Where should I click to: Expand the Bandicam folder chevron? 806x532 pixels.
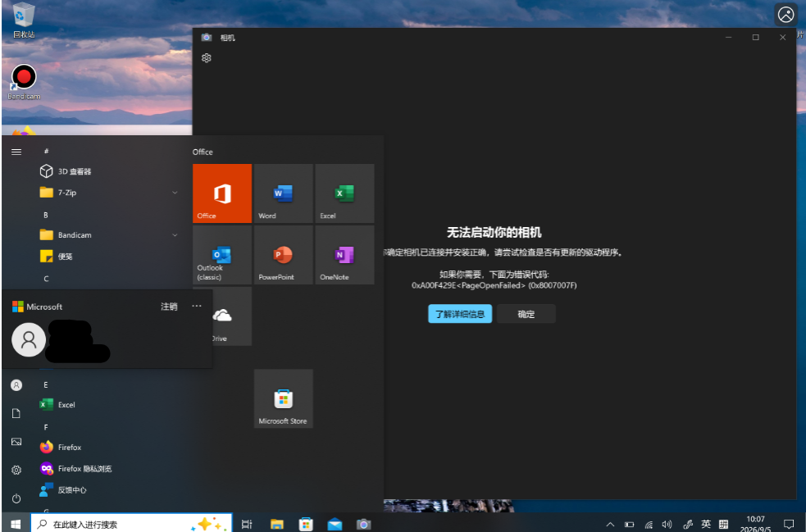click(x=175, y=235)
